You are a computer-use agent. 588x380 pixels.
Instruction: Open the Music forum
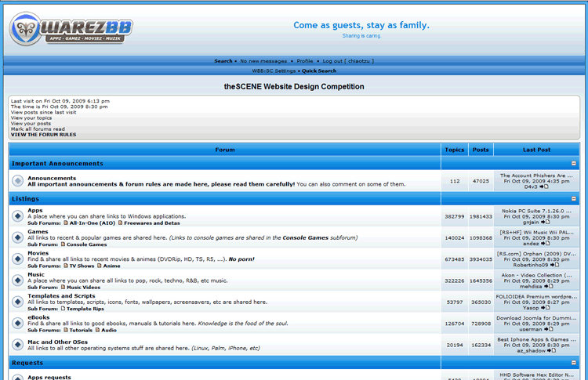tap(36, 274)
